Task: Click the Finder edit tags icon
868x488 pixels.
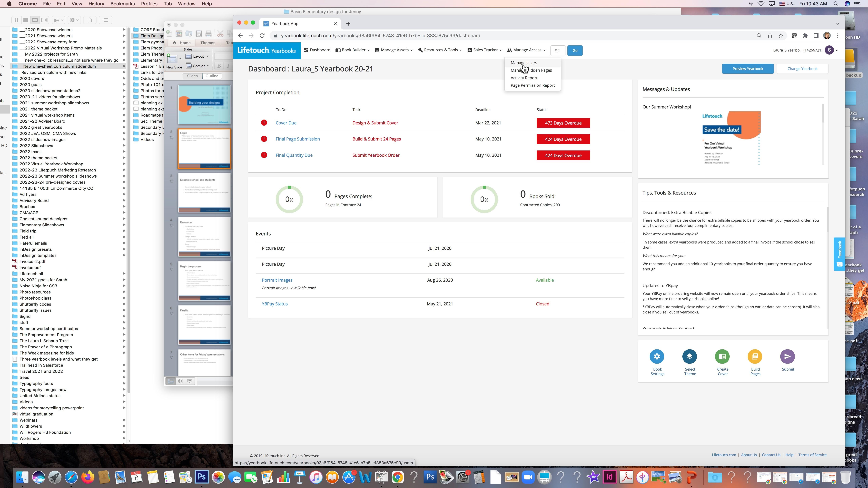Action: [105, 20]
